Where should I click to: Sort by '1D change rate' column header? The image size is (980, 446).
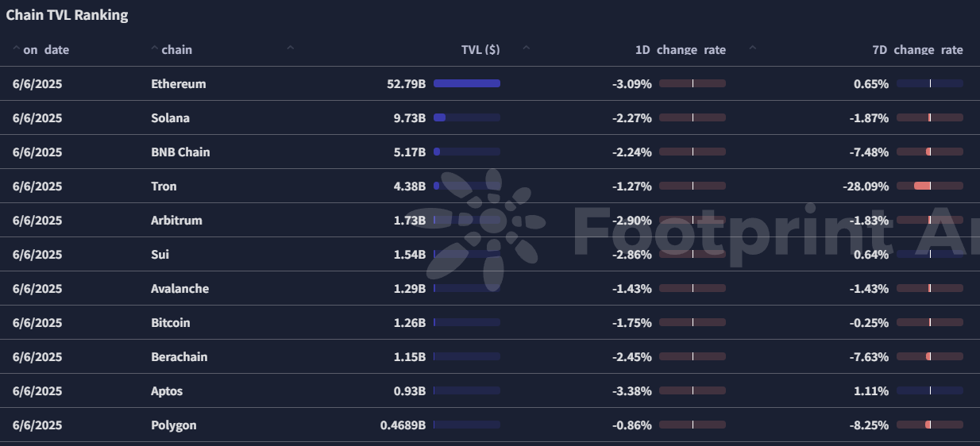680,50
